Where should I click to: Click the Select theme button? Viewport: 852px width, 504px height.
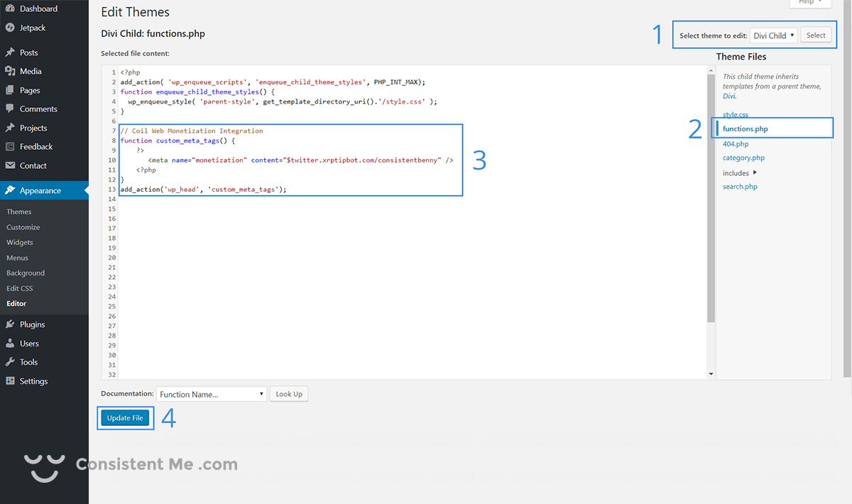pos(816,35)
